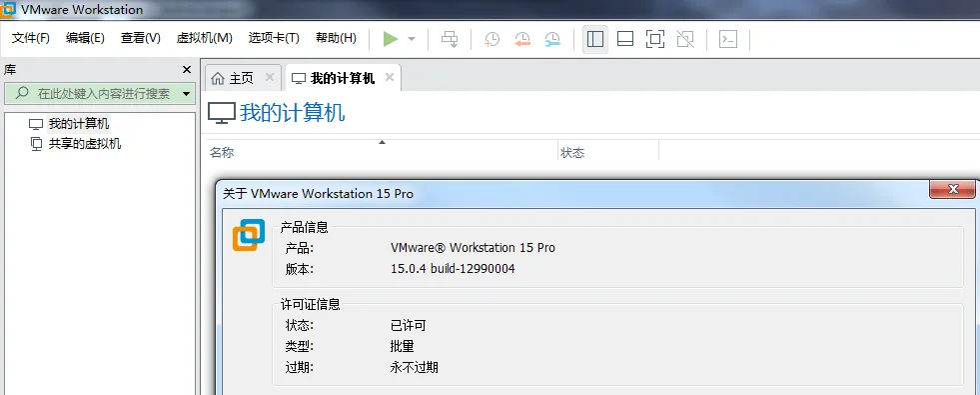Click the console view toolbar icon
This screenshot has width=980, height=395.
pos(728,39)
